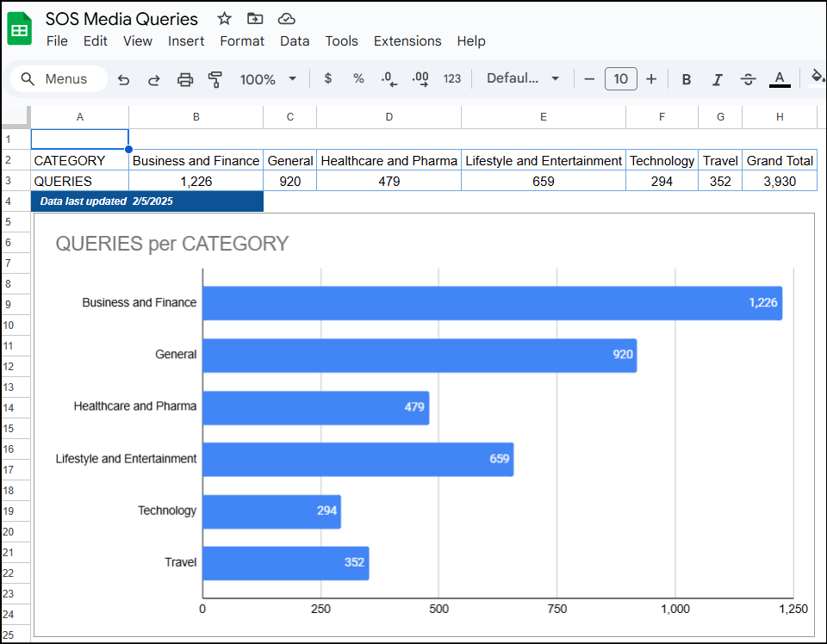Open the 100% zoom dropdown

pyautogui.click(x=268, y=79)
